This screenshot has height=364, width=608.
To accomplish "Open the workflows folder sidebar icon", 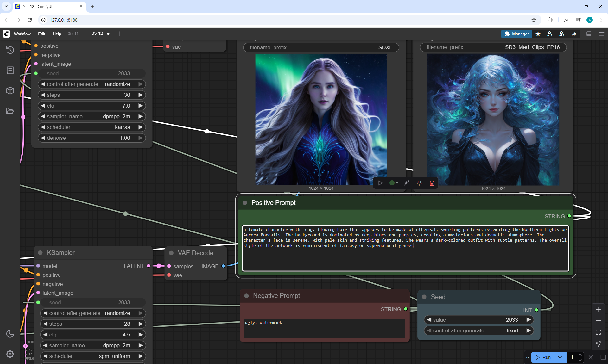I will coord(10,111).
